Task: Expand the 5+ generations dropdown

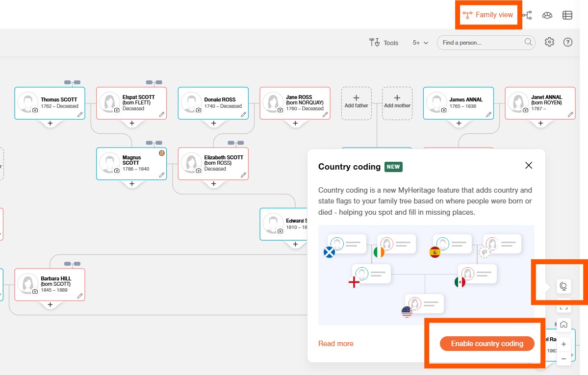Action: 420,43
